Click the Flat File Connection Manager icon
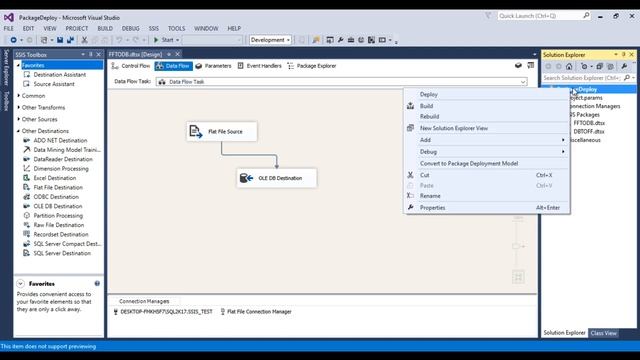 click(x=222, y=311)
